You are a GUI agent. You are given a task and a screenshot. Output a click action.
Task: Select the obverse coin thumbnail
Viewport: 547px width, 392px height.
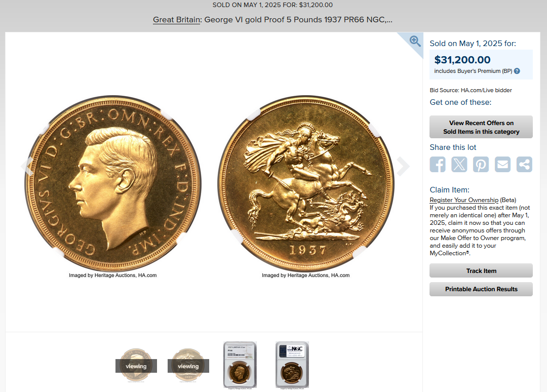(x=136, y=366)
